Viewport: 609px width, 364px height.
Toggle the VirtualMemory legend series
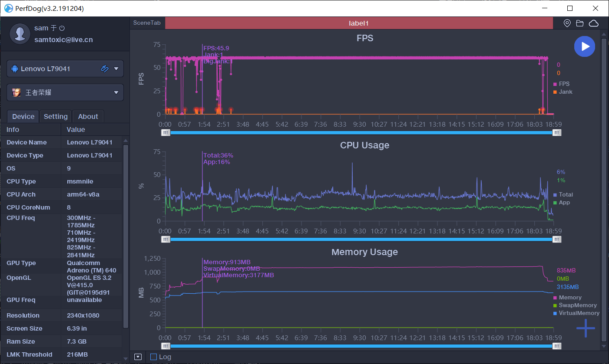(x=576, y=313)
